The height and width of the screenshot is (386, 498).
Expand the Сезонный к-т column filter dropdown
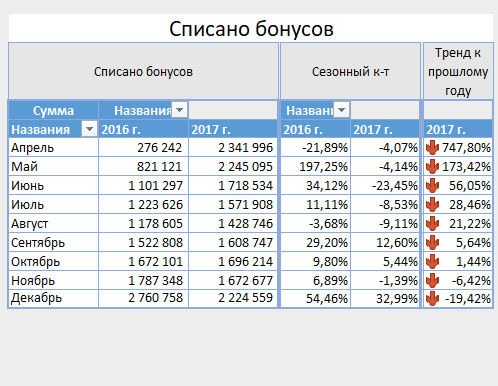[342, 110]
